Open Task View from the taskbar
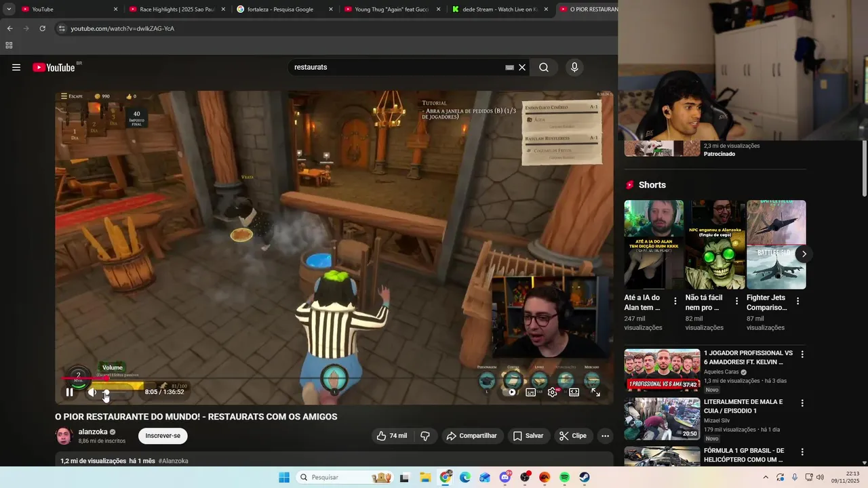This screenshot has height=488, width=868. (405, 477)
